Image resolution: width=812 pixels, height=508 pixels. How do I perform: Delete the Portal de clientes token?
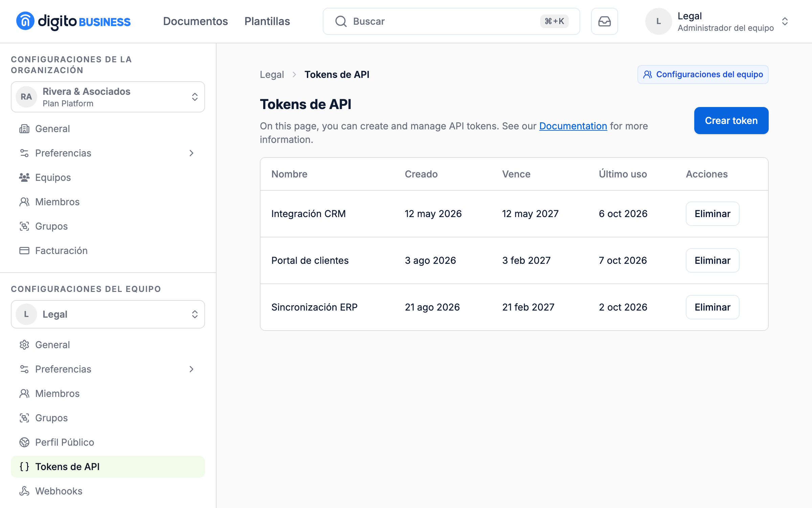[713, 260]
